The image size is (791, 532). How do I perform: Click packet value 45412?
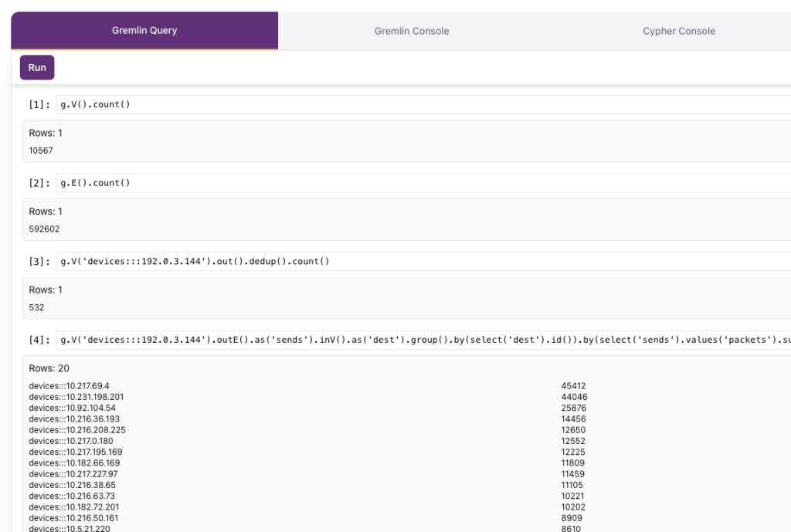click(574, 386)
